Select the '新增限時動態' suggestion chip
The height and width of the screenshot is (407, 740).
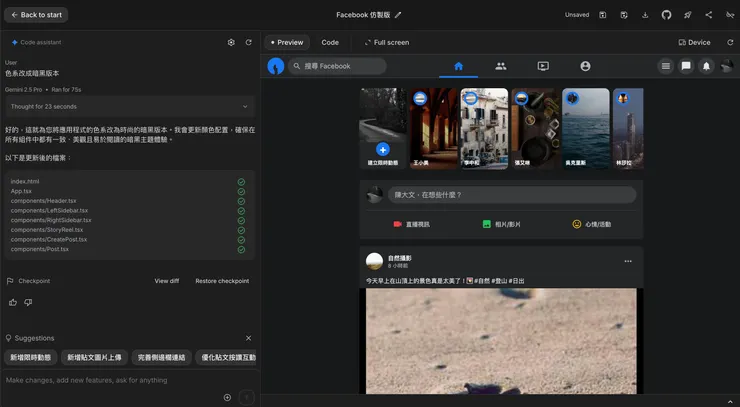coord(31,357)
